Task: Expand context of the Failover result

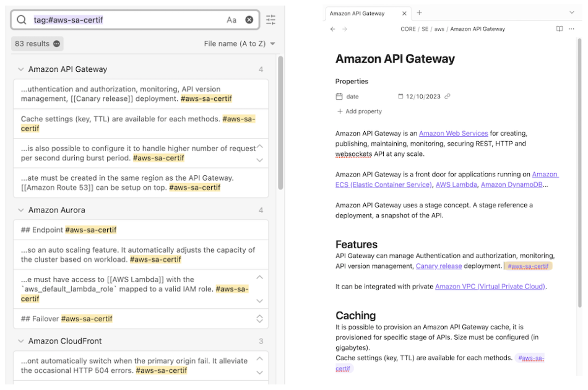Action: 259,319
